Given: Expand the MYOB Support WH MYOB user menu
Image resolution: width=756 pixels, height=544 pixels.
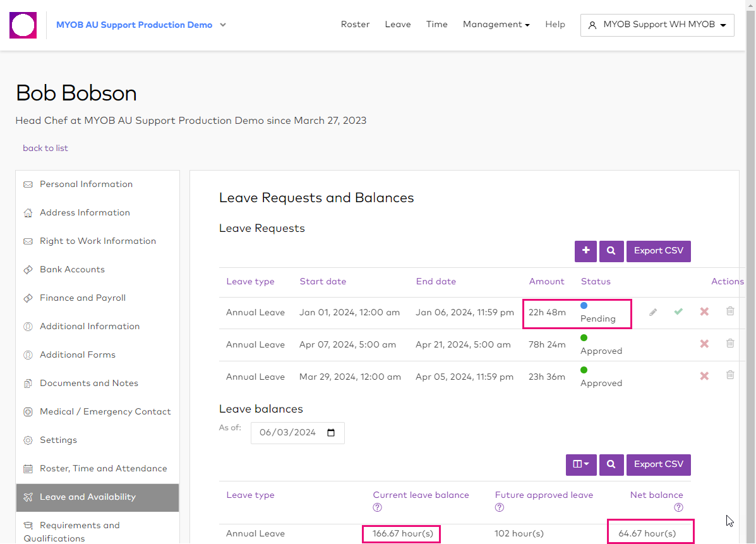Looking at the screenshot, I should [657, 25].
